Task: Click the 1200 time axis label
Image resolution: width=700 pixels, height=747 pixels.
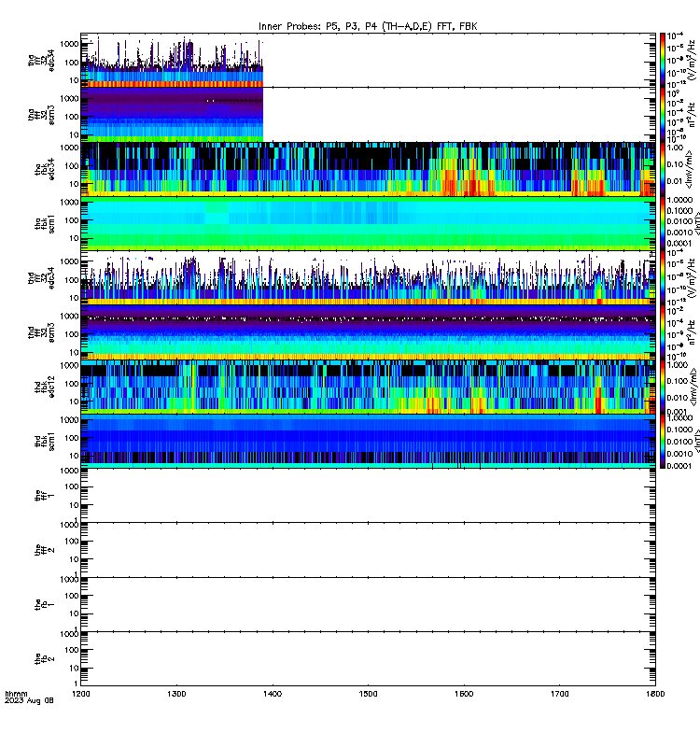Action: coord(81,694)
